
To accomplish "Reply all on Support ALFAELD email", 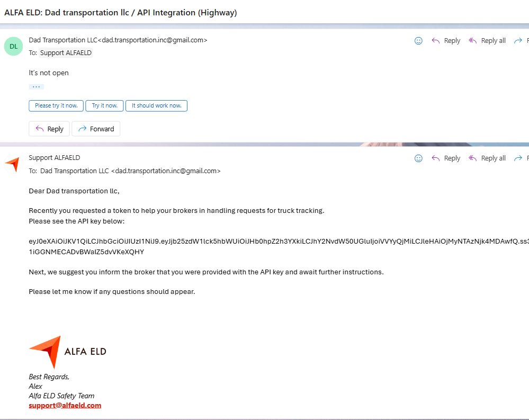I will tap(487, 158).
